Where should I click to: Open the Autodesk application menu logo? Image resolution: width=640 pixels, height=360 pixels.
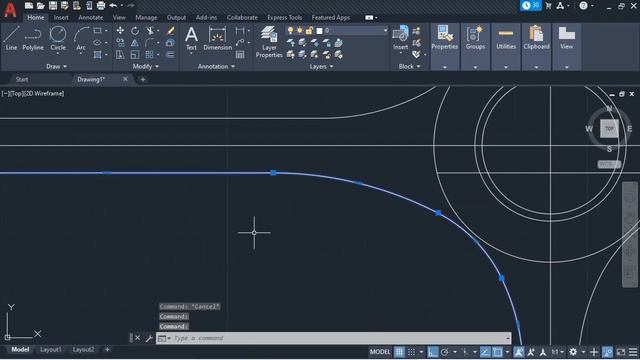tap(10, 9)
